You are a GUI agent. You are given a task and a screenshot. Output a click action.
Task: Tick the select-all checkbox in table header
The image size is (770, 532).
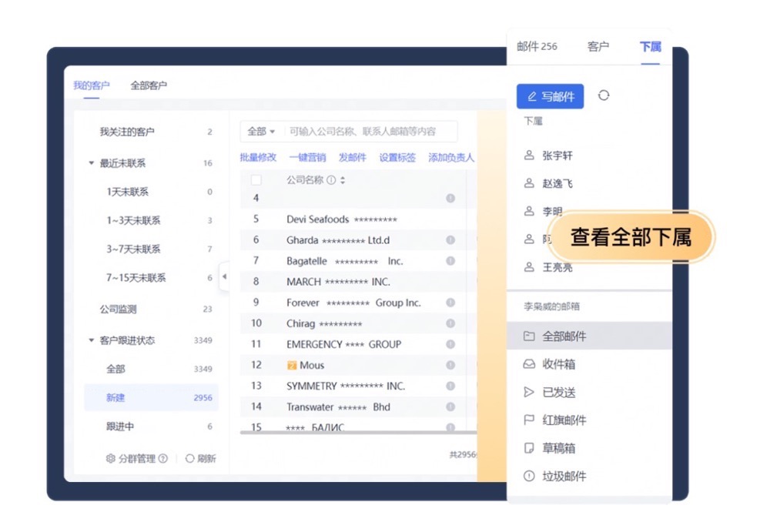click(x=256, y=180)
